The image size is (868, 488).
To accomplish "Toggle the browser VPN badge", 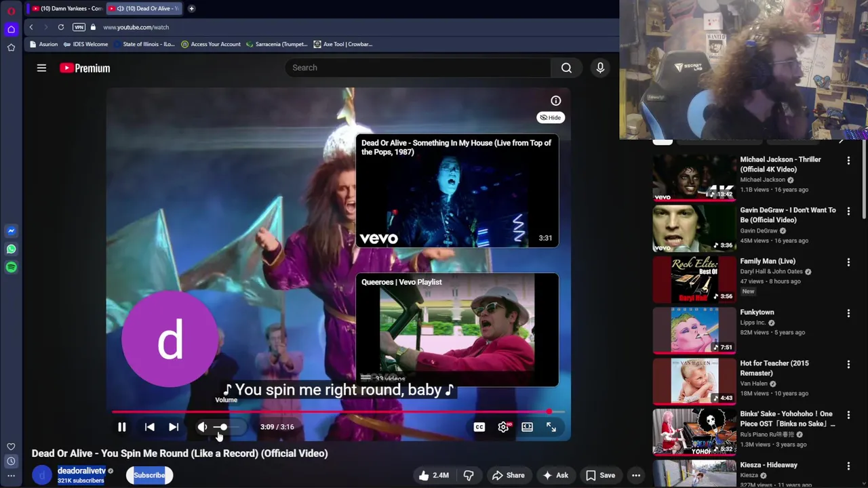I will (x=79, y=27).
